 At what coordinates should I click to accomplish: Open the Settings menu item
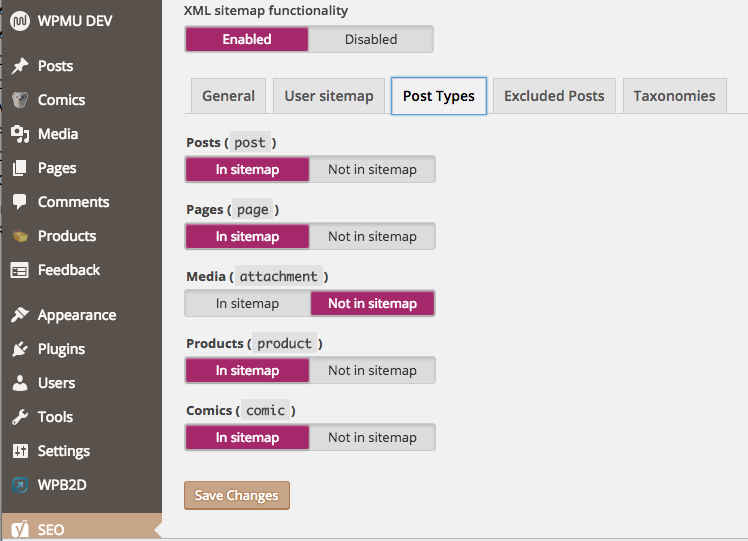pos(64,451)
